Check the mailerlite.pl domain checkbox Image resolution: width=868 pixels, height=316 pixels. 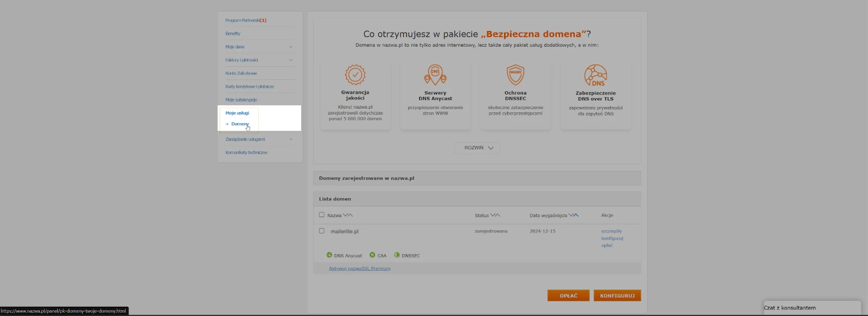322,231
